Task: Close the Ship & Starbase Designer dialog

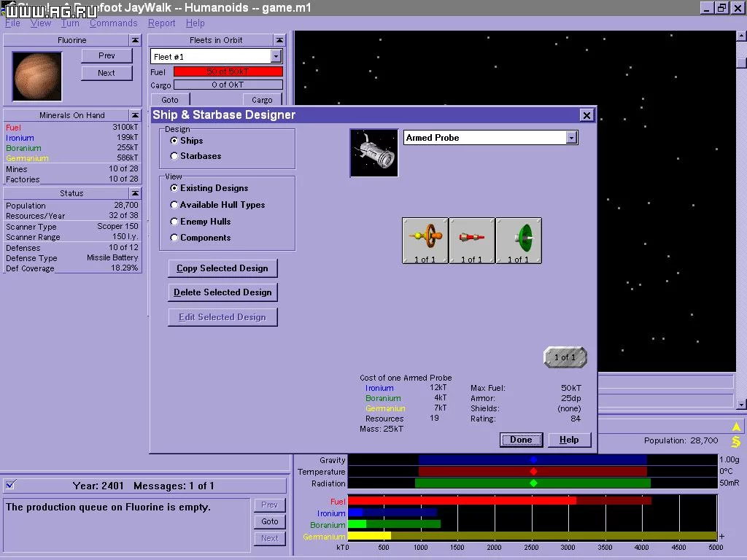Action: pos(587,115)
